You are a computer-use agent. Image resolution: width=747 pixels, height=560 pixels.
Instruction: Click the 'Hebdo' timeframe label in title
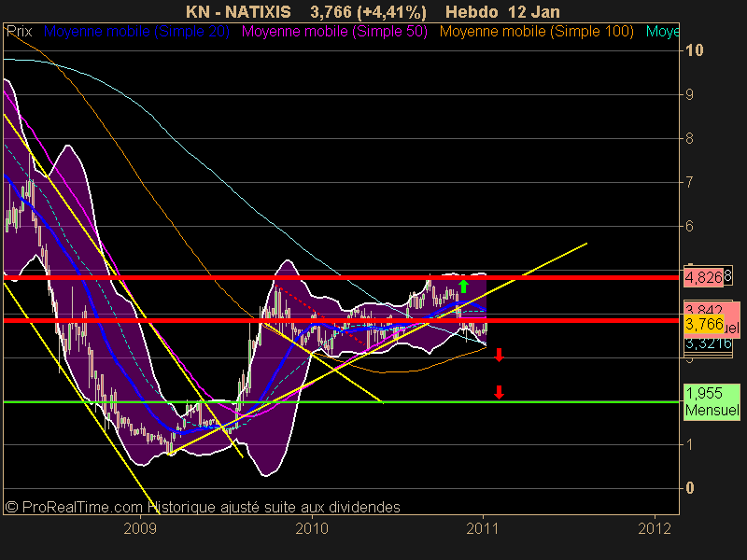(x=472, y=11)
